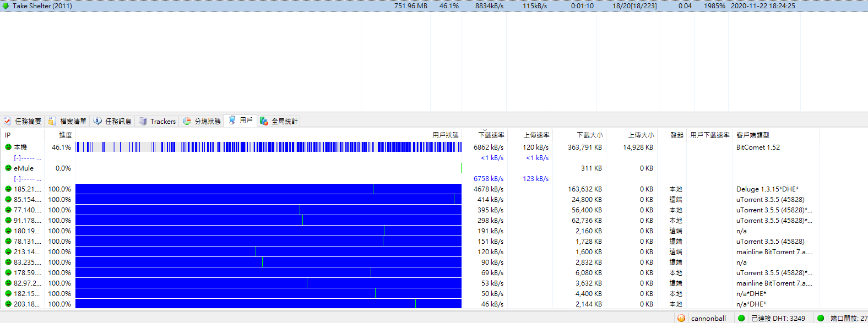This screenshot has width=868, height=323.
Task: Click the 分塊狀態 pie chart icon
Action: [187, 121]
